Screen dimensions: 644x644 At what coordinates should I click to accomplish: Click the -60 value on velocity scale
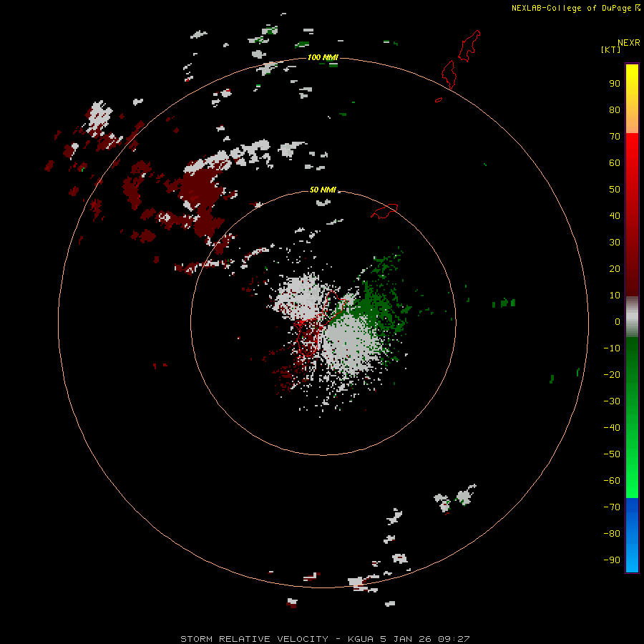click(x=612, y=481)
